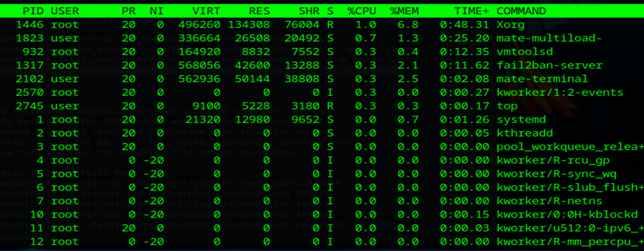Click the 0:12.35 time value
The width and height of the screenshot is (644, 251).
point(465,52)
